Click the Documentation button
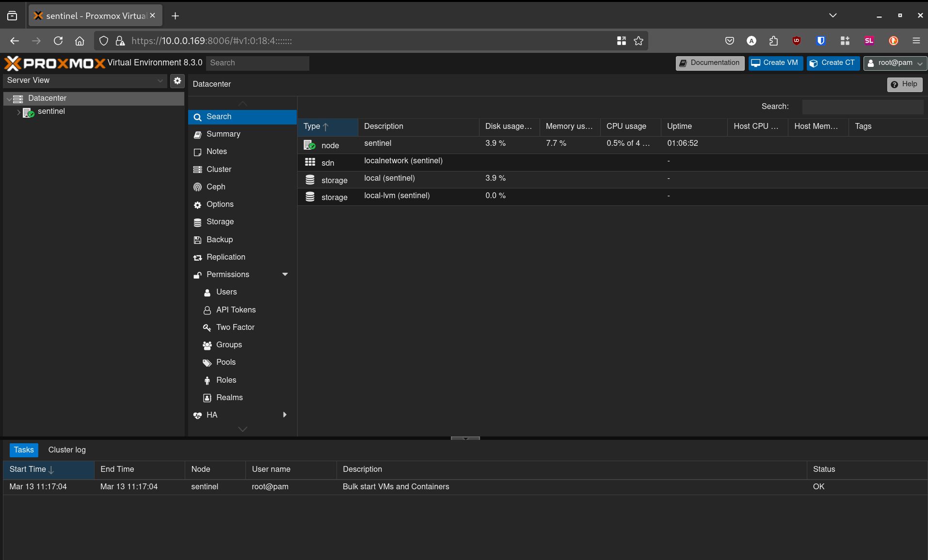The image size is (928, 560). pos(710,63)
